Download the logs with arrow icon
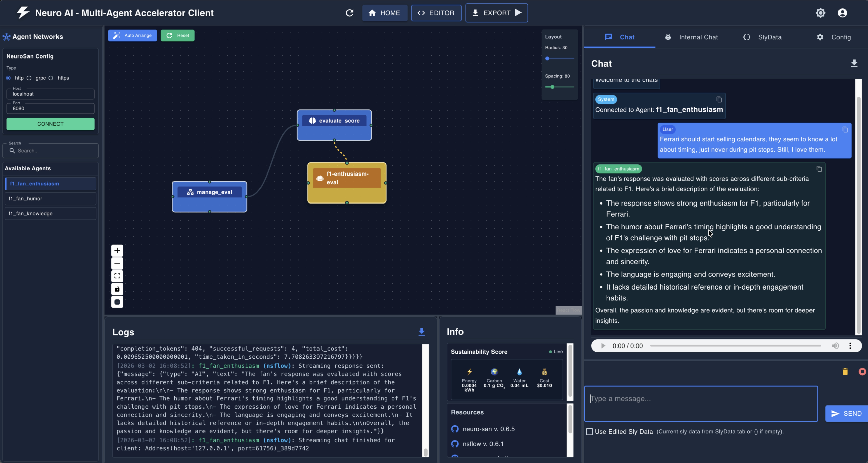 click(421, 332)
